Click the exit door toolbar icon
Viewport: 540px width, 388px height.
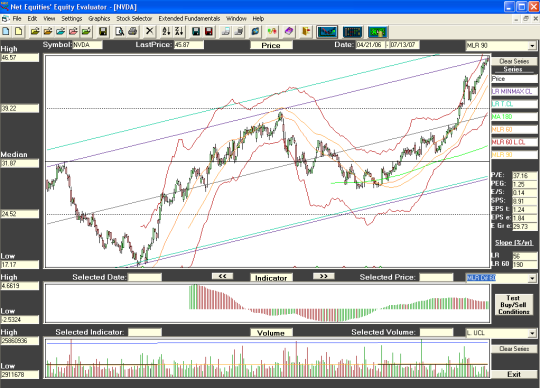(x=306, y=31)
